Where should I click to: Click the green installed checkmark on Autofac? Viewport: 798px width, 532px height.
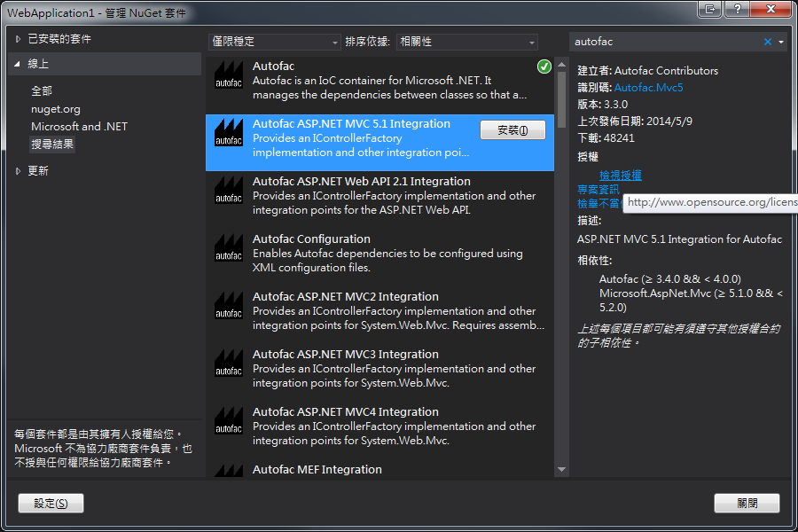544,66
